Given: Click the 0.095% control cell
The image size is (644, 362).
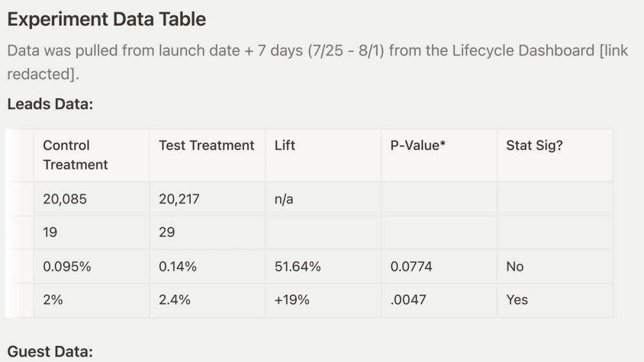Looking at the screenshot, I should (x=67, y=267).
